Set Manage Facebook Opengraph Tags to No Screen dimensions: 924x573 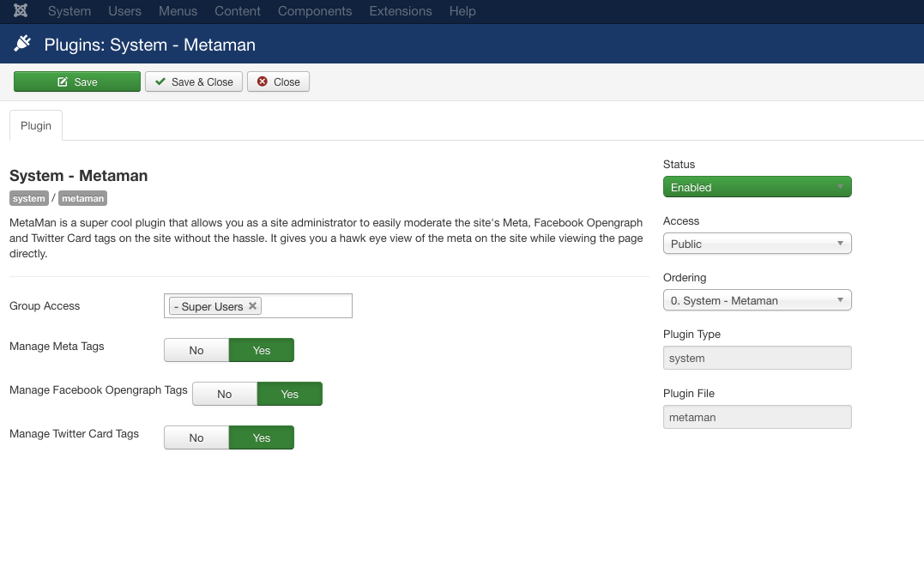[225, 394]
